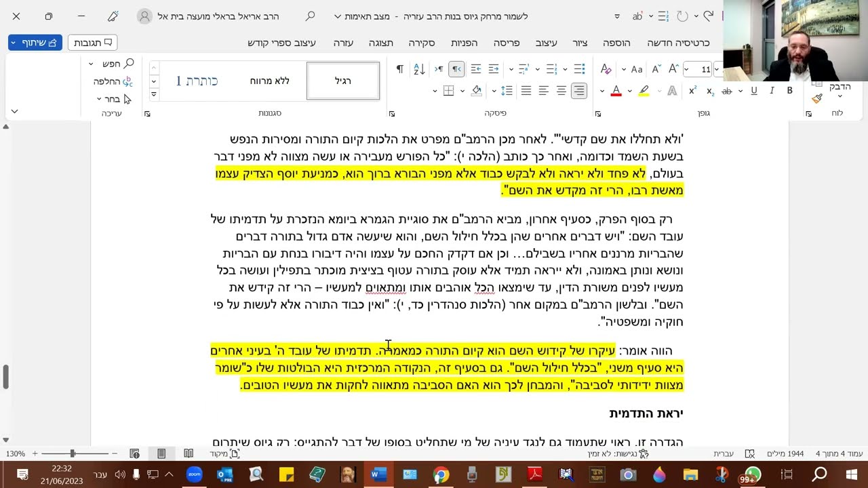The image size is (868, 488).
Task: Expand the Styles gallery
Action: click(x=154, y=94)
